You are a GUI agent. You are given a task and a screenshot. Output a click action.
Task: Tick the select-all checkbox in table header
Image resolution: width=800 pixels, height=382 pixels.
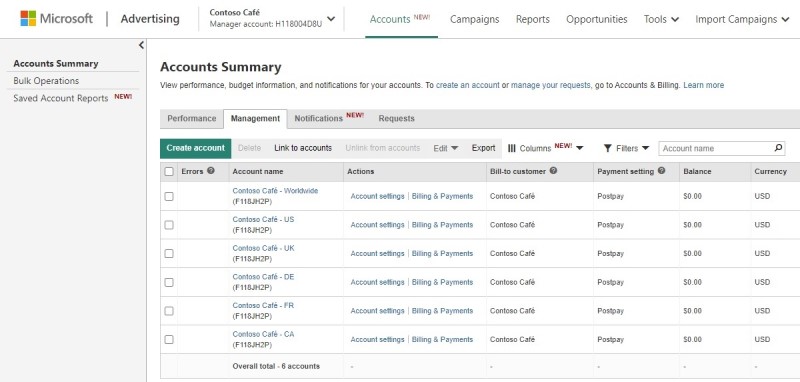pyautogui.click(x=169, y=172)
